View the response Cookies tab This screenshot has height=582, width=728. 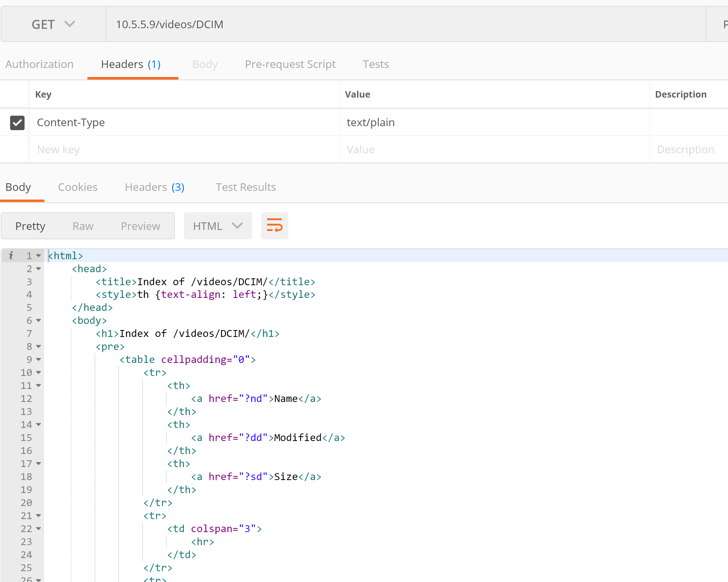point(78,187)
